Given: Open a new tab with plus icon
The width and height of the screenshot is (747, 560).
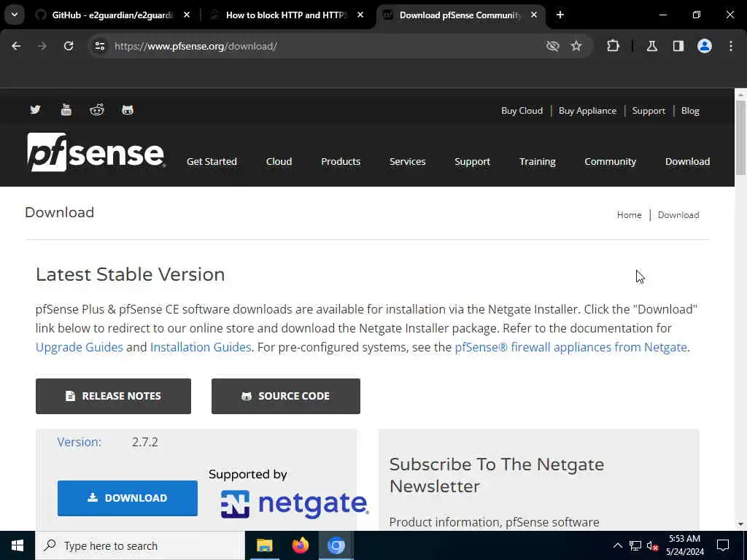Looking at the screenshot, I should [x=560, y=15].
